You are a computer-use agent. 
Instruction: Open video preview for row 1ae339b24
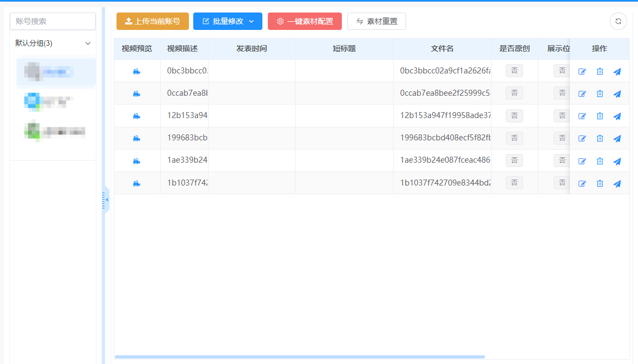(137, 161)
